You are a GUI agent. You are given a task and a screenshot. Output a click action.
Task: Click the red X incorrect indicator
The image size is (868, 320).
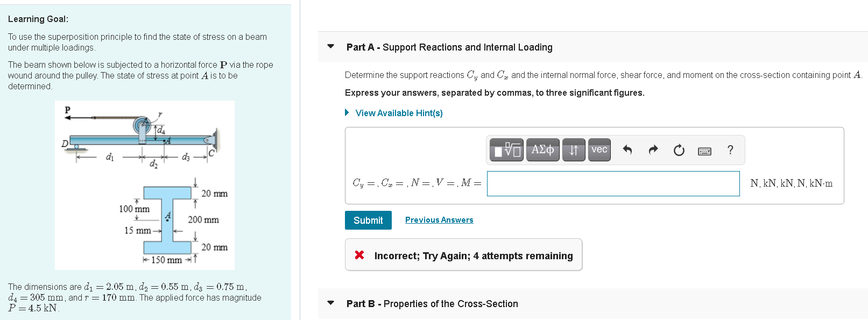coord(360,255)
